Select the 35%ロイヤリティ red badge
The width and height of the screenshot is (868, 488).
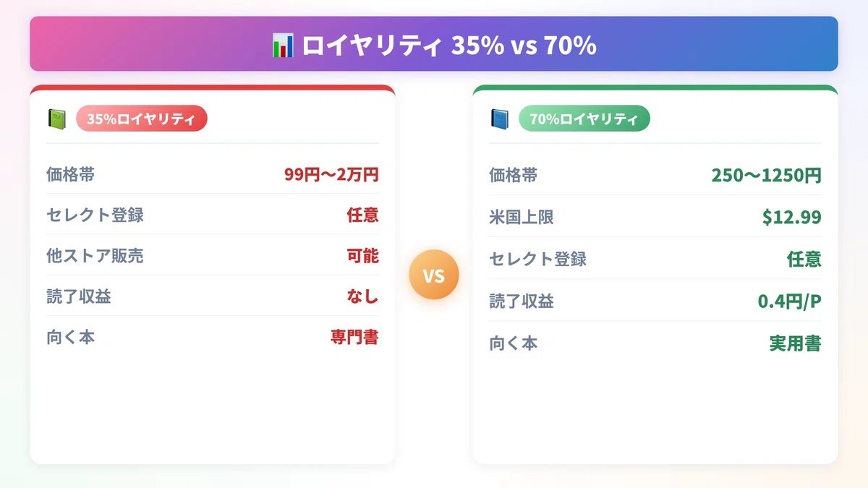[x=142, y=119]
